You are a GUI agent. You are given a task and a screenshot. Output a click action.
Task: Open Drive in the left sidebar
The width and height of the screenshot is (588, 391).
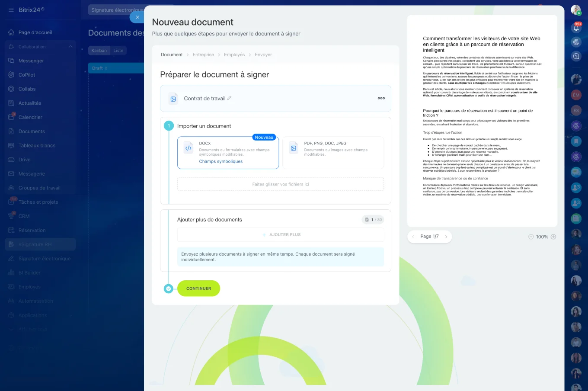24,160
